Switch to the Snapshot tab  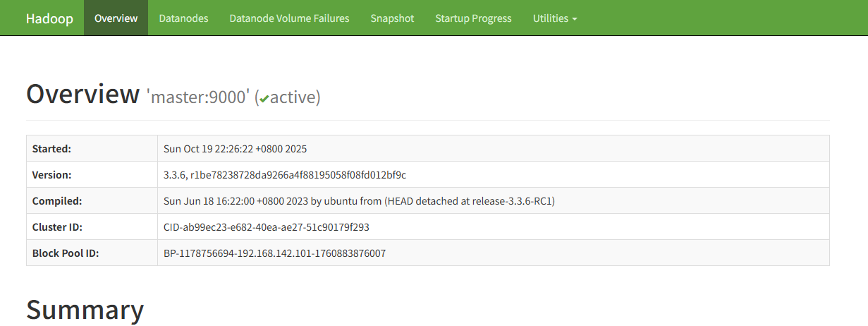[392, 18]
